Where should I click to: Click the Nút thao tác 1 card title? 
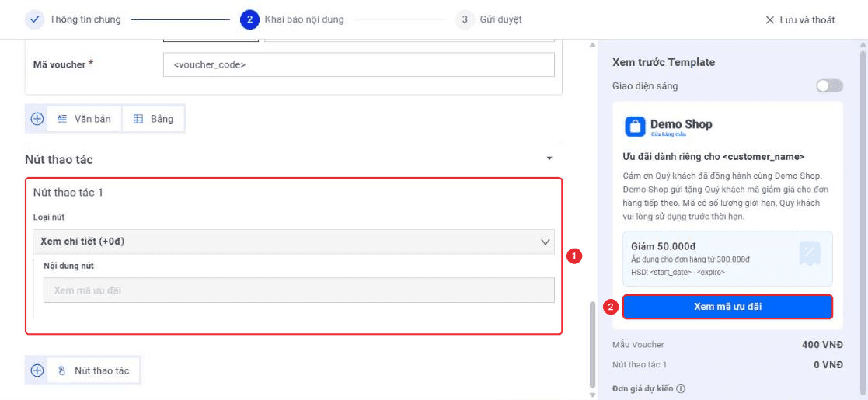point(68,193)
